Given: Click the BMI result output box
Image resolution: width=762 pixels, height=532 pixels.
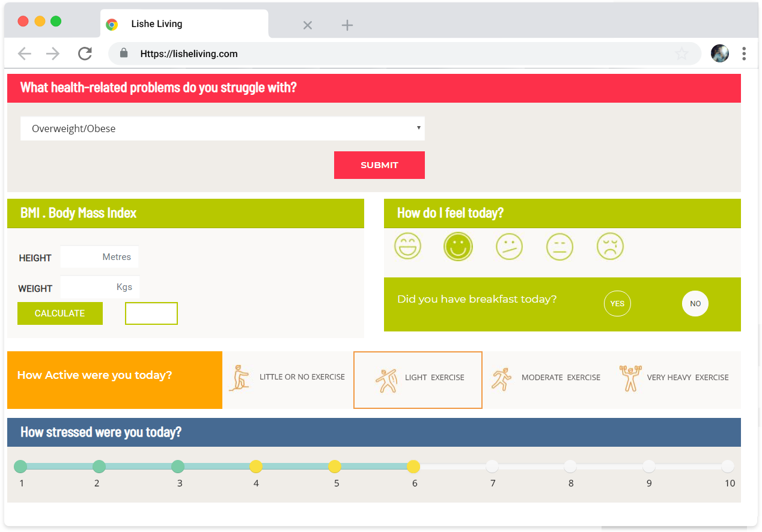Looking at the screenshot, I should (x=151, y=313).
